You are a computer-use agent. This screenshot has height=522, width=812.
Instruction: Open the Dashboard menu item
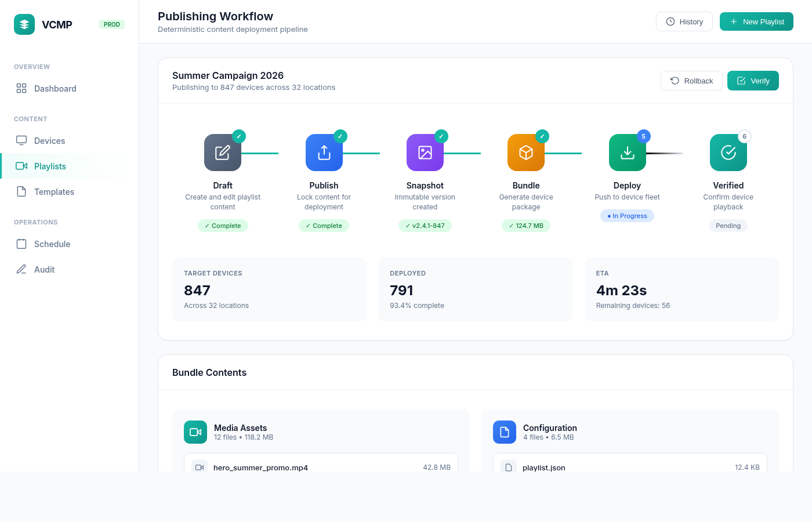[55, 89]
